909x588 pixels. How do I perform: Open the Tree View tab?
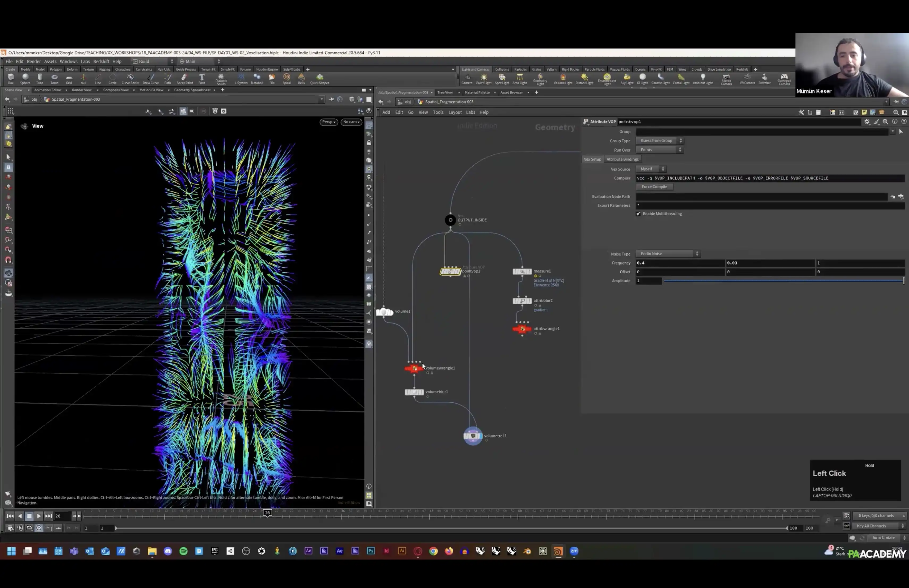(445, 92)
